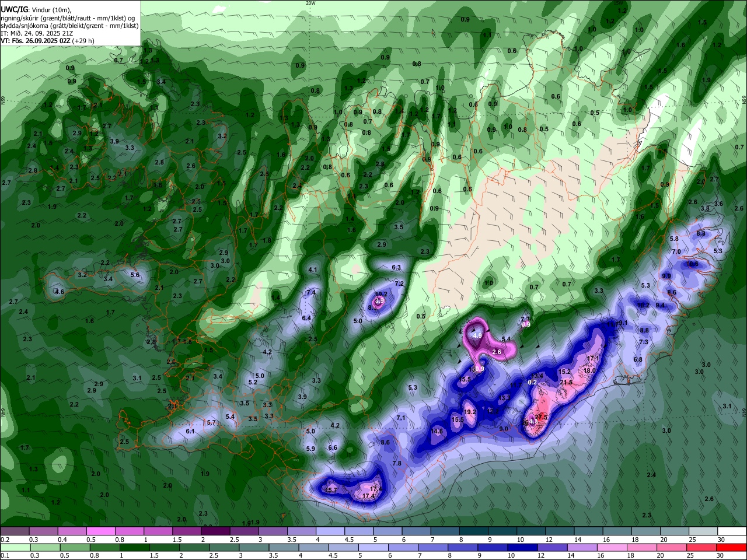Click the 7.4 precipitation value on the map

tap(311, 292)
